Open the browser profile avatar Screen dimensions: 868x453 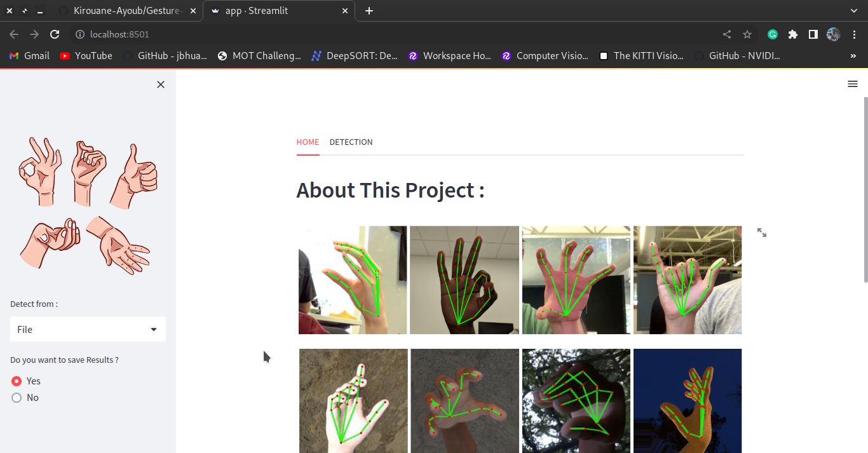(833, 34)
